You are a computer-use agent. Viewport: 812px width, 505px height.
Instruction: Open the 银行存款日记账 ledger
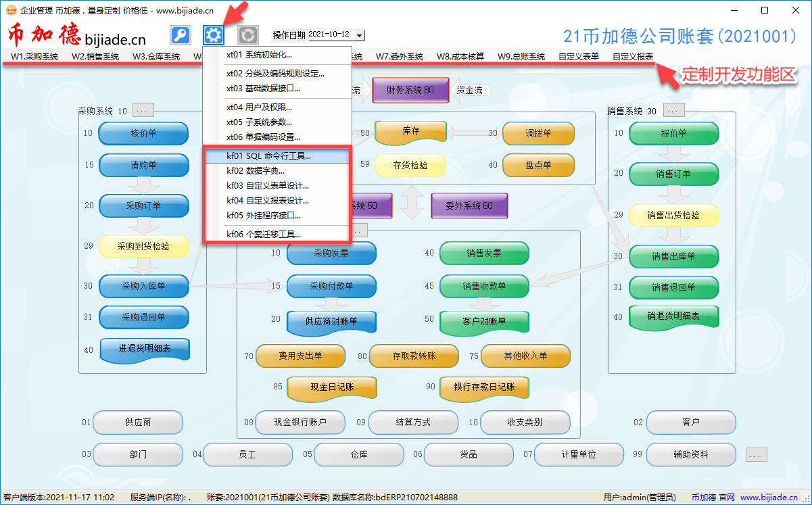click(x=484, y=387)
